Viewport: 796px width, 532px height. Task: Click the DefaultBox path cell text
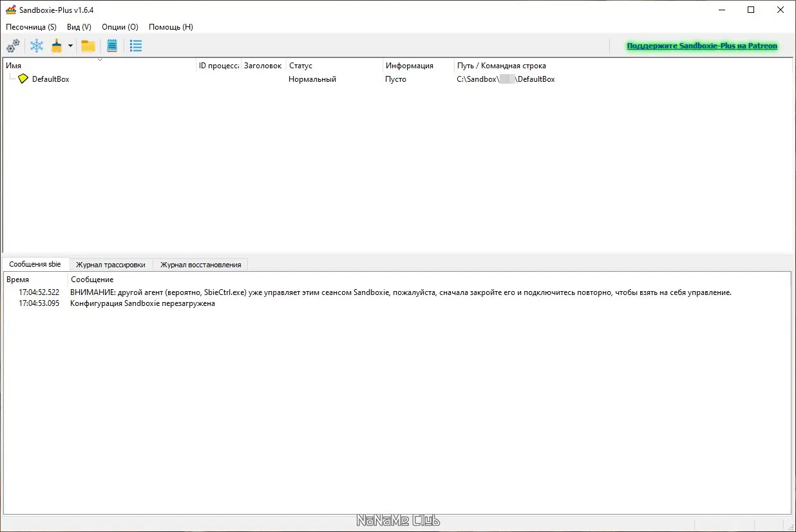(x=506, y=79)
